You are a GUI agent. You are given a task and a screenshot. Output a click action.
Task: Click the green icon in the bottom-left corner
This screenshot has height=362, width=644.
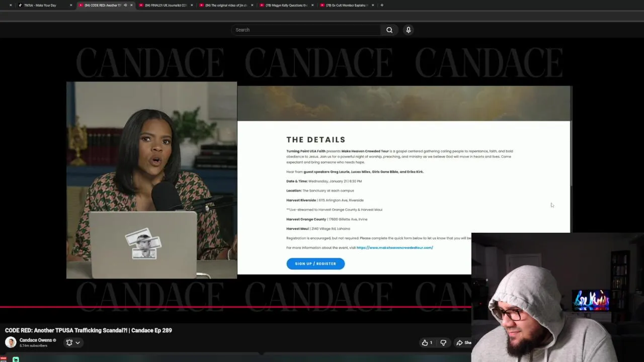tap(16, 359)
